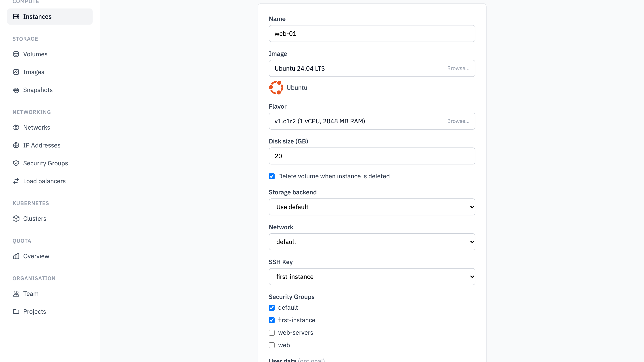Open the SSH Key dropdown

tap(372, 277)
